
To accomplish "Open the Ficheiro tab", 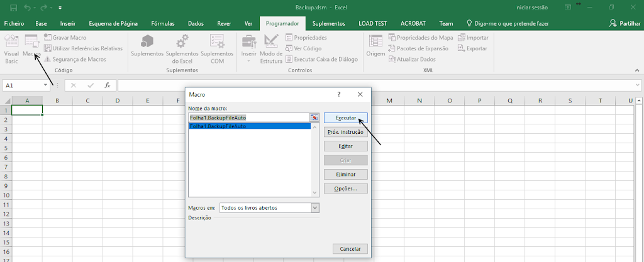I will (14, 23).
